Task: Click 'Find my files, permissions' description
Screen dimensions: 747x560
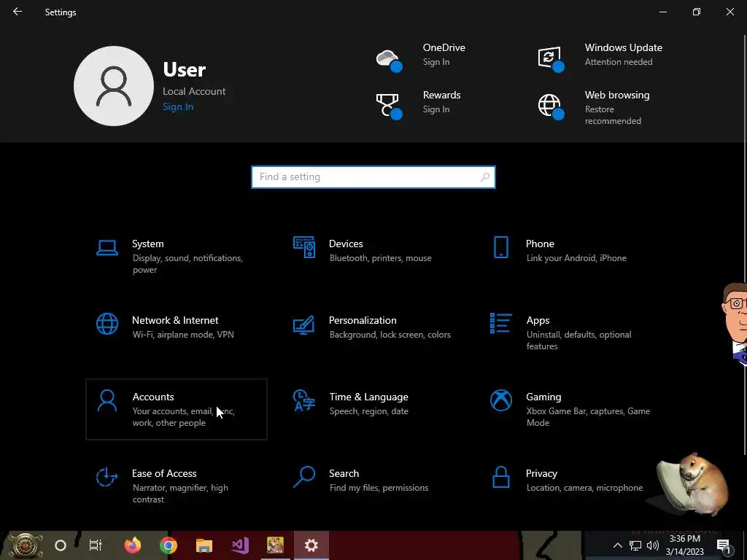Action: coord(379,488)
